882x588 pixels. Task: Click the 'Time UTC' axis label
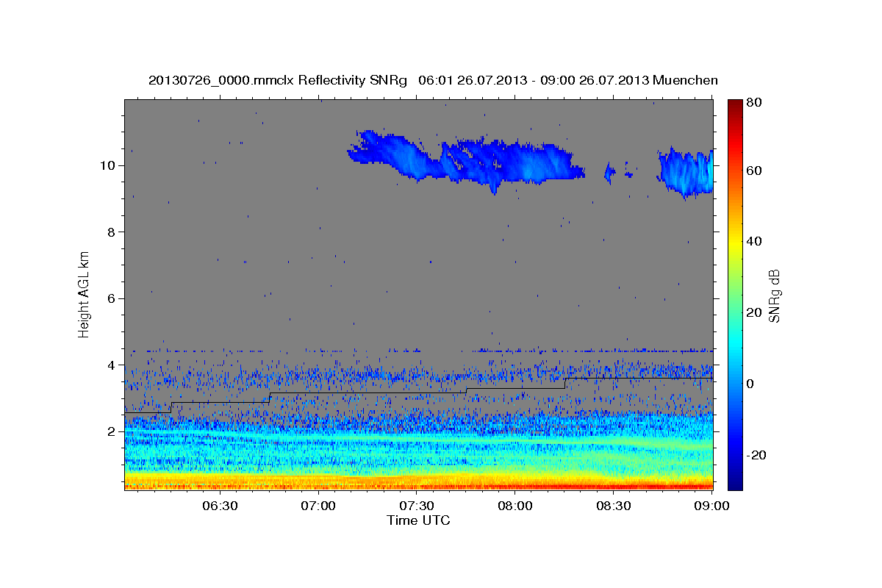coord(418,521)
